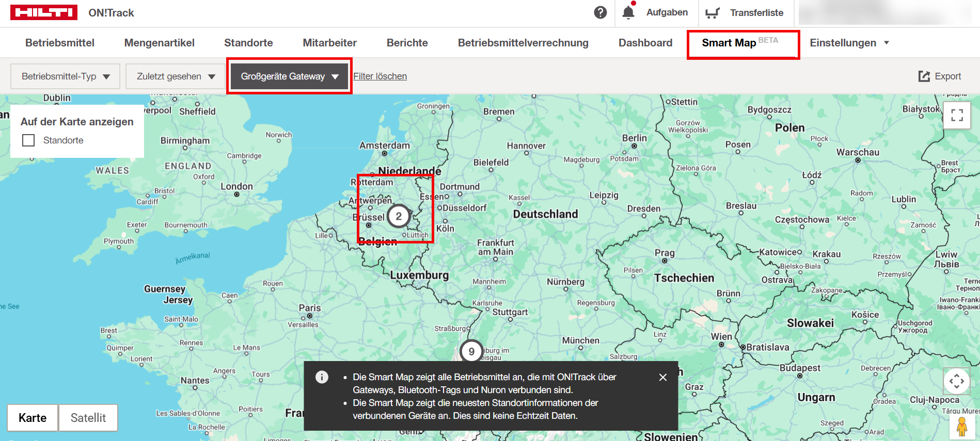Select the Street View pegman icon
Screen dimensions: 980x441
[x=961, y=427]
